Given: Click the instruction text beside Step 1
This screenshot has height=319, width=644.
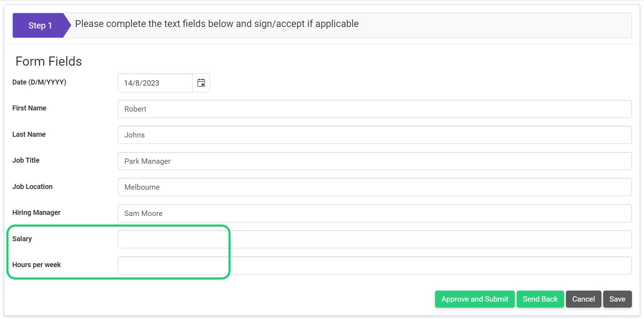Looking at the screenshot, I should pos(217,24).
